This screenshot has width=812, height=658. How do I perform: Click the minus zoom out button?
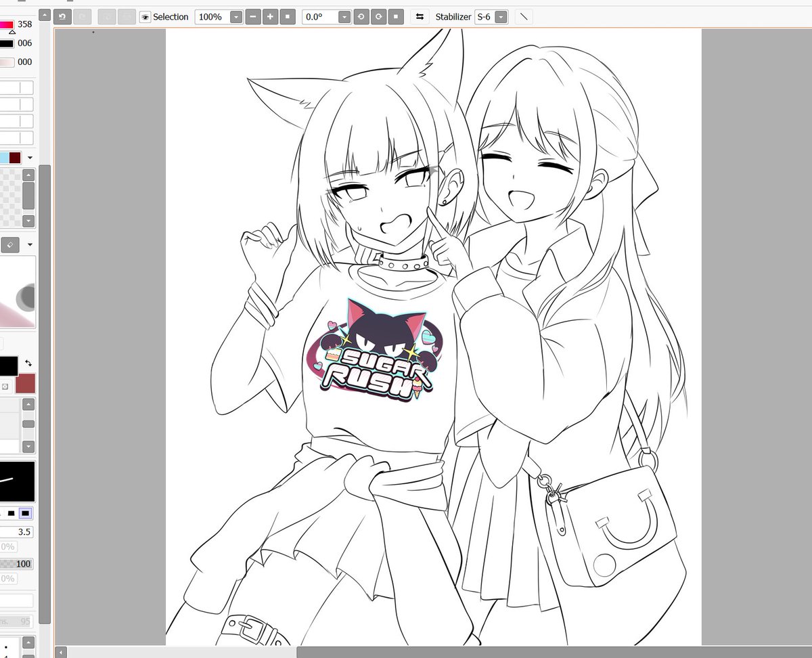tap(253, 17)
